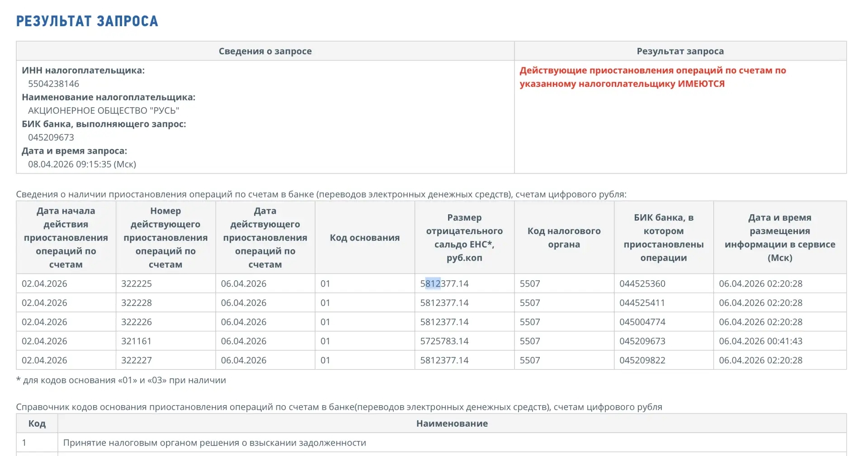Viewport: 868px width, 456px height.
Task: Click the code 1 reference row description
Action: (x=214, y=443)
